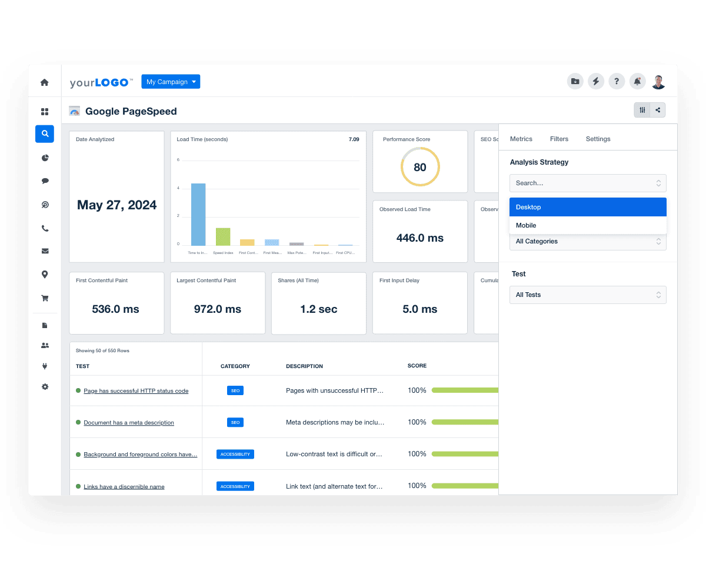Switch to the Settings tab
Image resolution: width=706 pixels, height=588 pixels.
click(x=598, y=139)
